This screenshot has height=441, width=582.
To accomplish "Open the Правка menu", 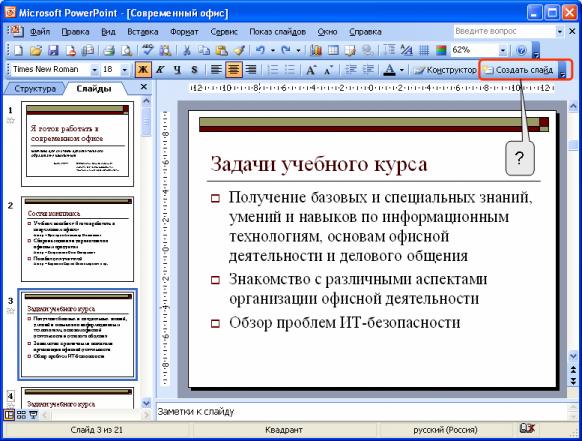I will [x=75, y=32].
